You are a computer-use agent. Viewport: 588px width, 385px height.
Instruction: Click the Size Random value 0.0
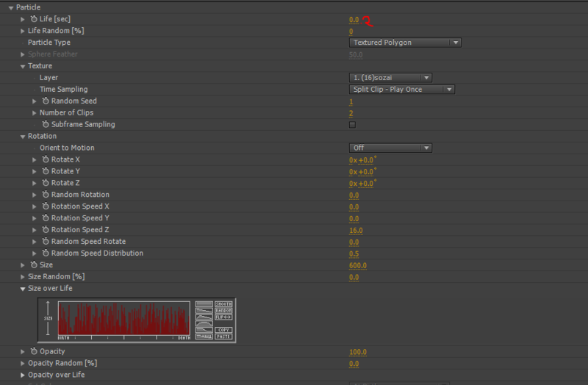tap(354, 278)
